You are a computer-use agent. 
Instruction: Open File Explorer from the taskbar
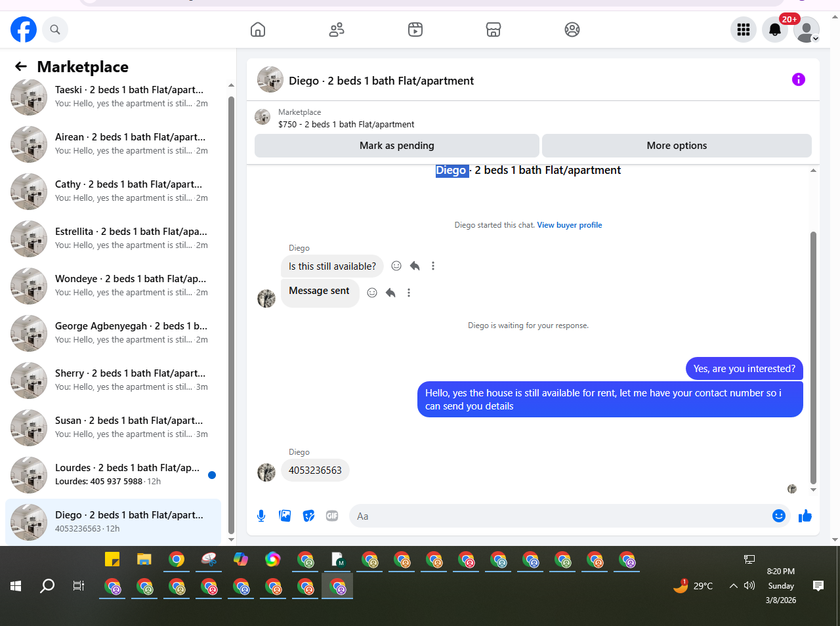[144, 559]
